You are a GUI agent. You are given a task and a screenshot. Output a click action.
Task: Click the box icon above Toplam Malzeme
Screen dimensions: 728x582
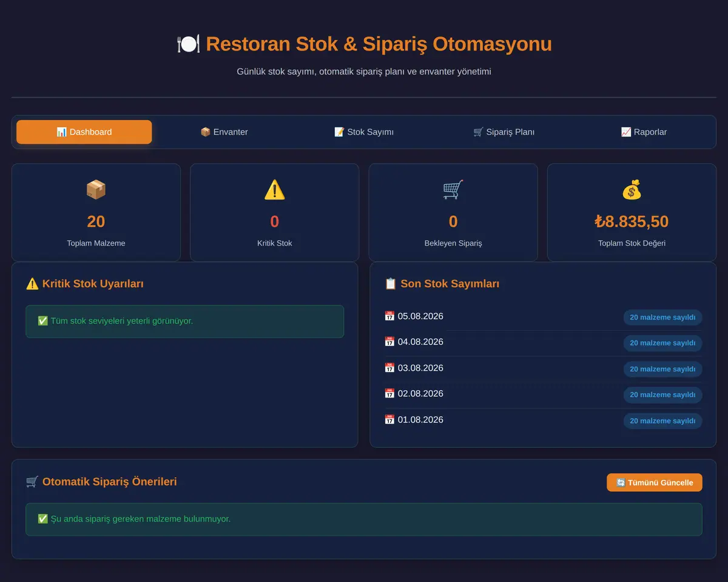pyautogui.click(x=96, y=190)
